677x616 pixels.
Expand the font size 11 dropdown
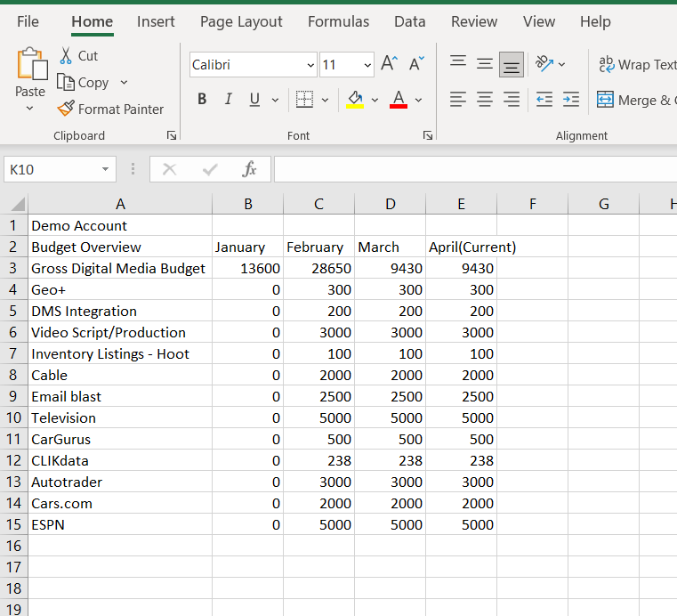tap(367, 65)
